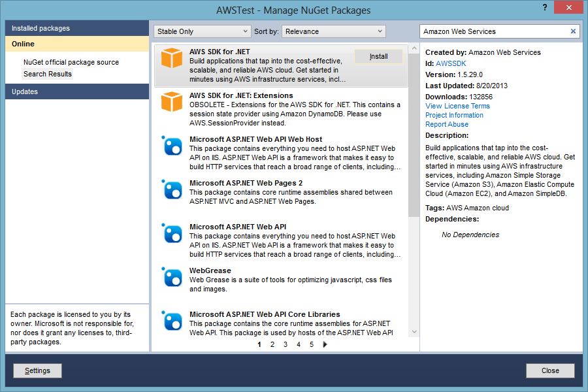Open Project Information link
The height and width of the screenshot is (392, 588).
pos(454,115)
